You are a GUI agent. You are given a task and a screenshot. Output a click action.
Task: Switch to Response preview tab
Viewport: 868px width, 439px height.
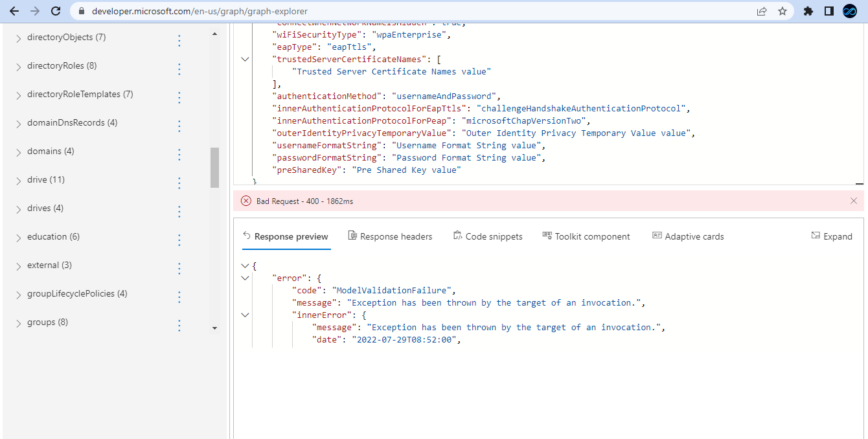[x=286, y=236]
